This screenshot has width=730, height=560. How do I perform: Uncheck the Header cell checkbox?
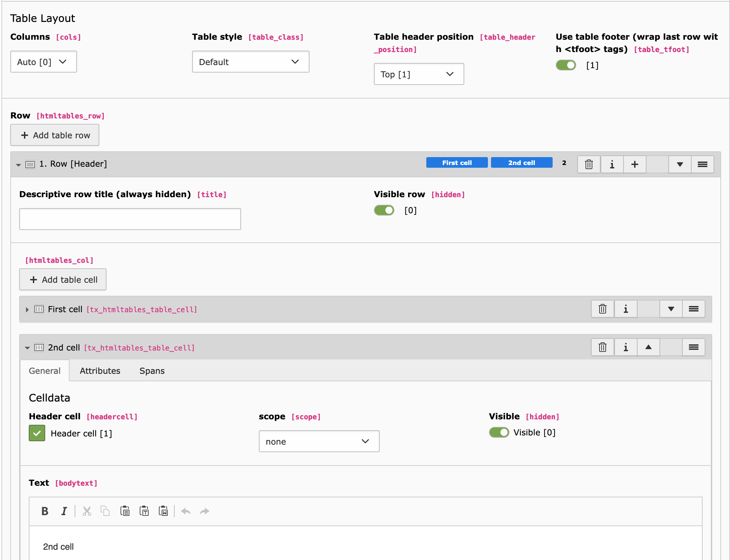click(x=37, y=433)
